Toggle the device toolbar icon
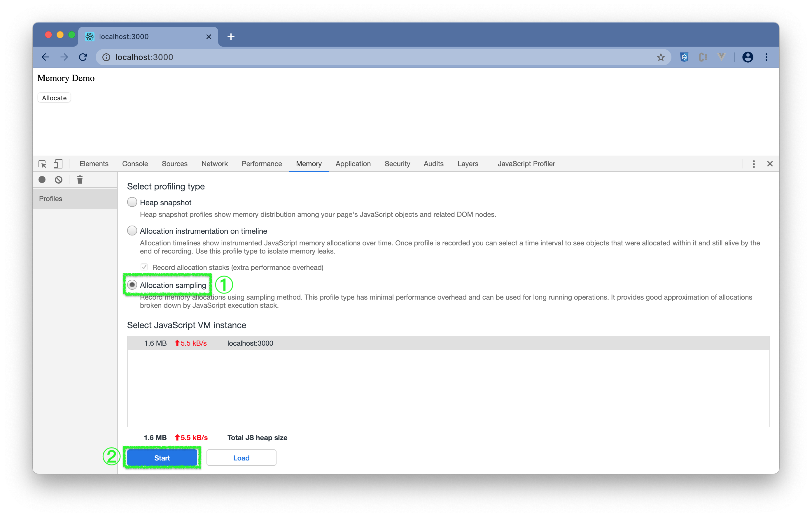Viewport: 812px width, 517px height. tap(58, 164)
